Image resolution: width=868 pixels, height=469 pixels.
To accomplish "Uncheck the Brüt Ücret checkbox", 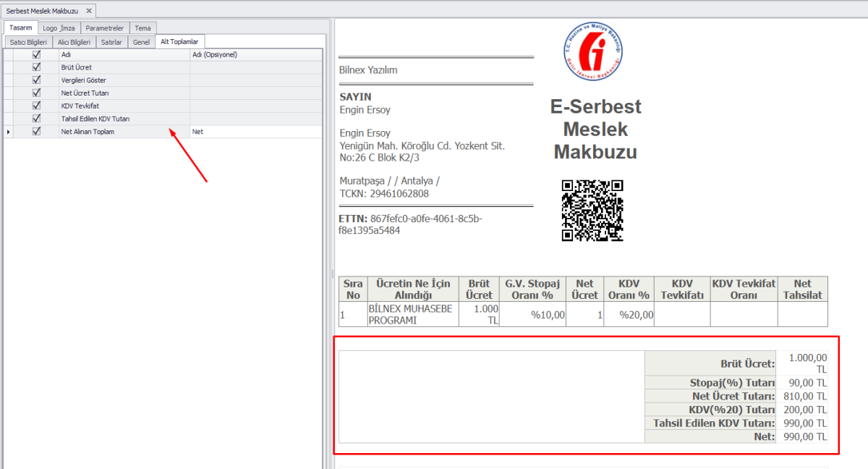I will point(36,67).
